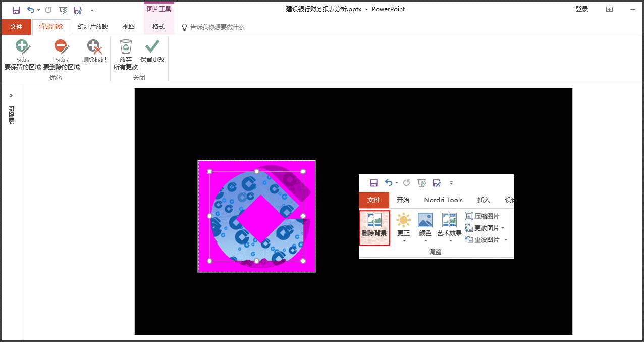Image resolution: width=644 pixels, height=342 pixels.
Task: Click the right-middle selection handle
Action: click(303, 216)
